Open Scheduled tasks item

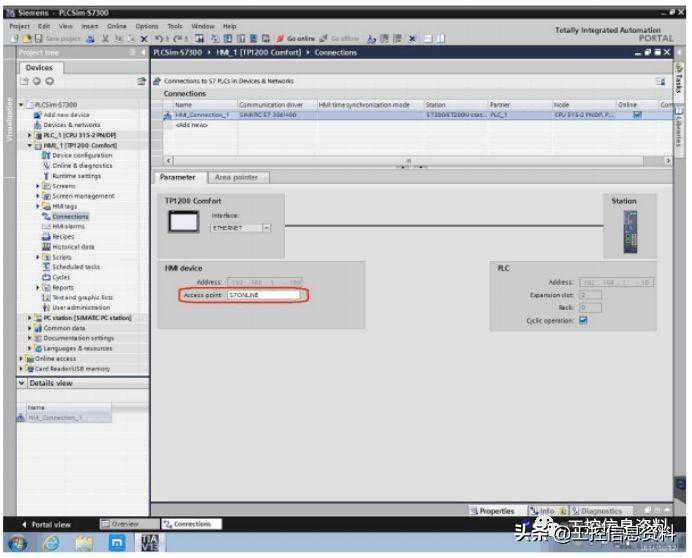point(76,267)
